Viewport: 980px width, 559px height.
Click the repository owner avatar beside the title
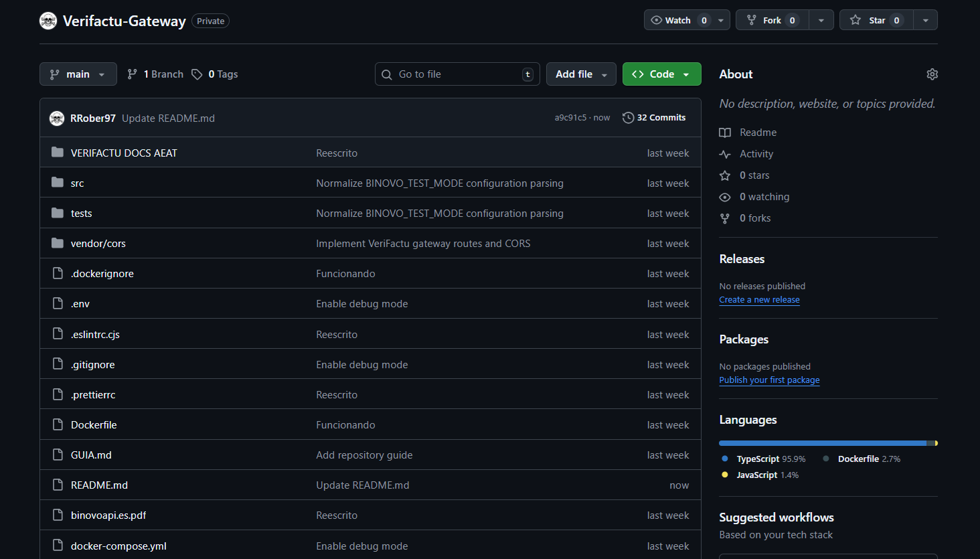coord(48,21)
